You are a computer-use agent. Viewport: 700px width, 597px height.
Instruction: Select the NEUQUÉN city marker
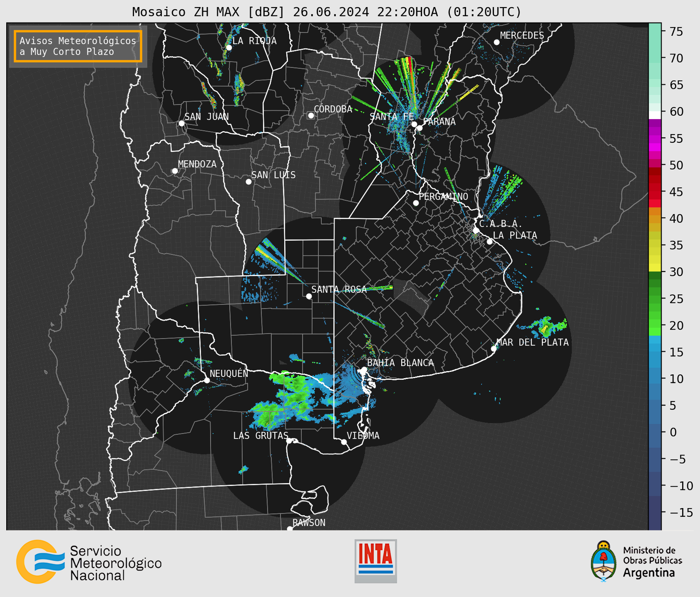[207, 380]
